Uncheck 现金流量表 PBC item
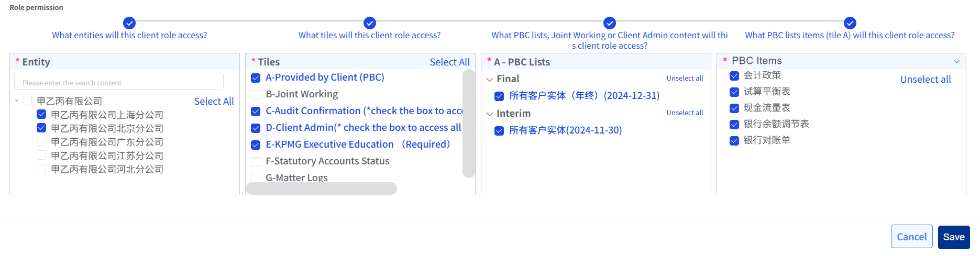The image size is (980, 256). pos(734,108)
